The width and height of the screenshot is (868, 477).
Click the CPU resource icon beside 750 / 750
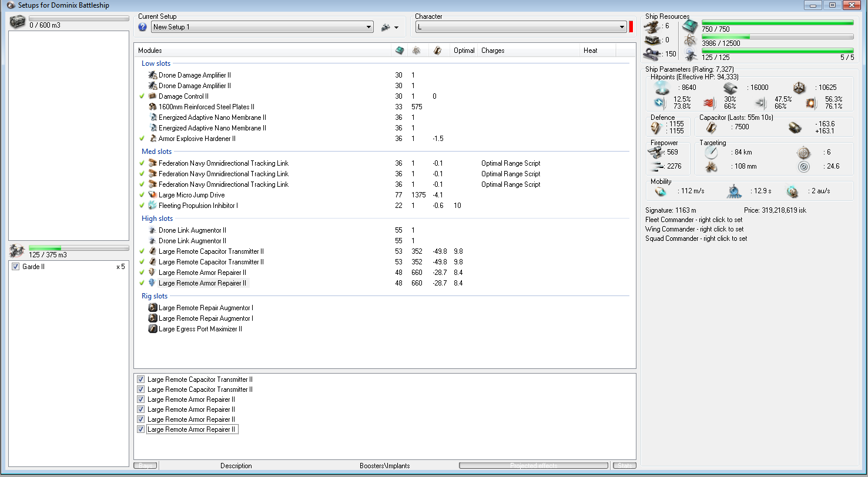(x=691, y=26)
